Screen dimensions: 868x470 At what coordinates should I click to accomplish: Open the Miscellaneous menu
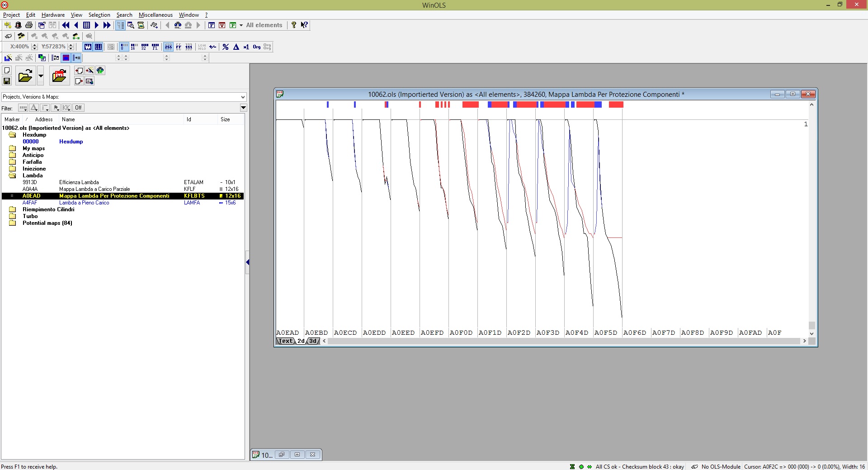(156, 15)
